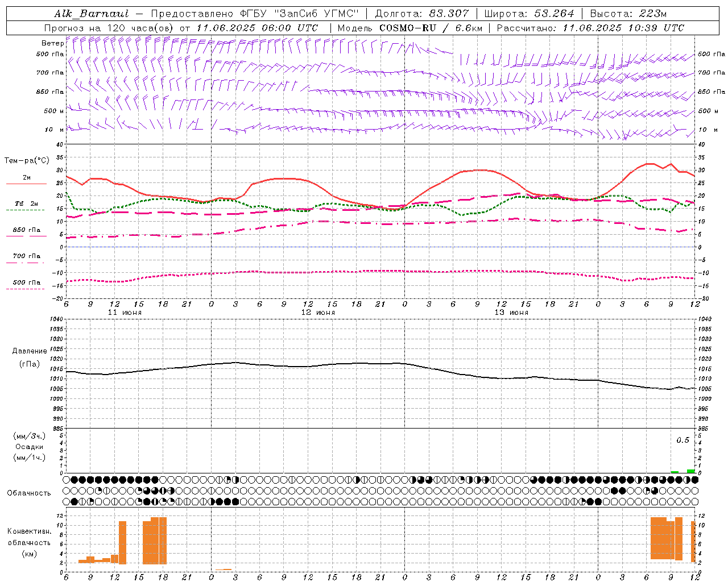The width and height of the screenshot is (728, 582).
Task: Click the 700 гПа temperature legend entry
Action: pyautogui.click(x=27, y=256)
